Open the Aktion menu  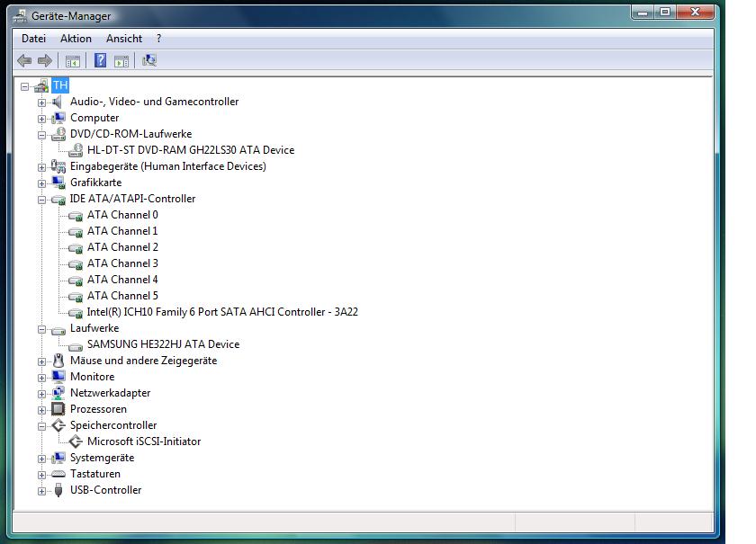pos(76,39)
